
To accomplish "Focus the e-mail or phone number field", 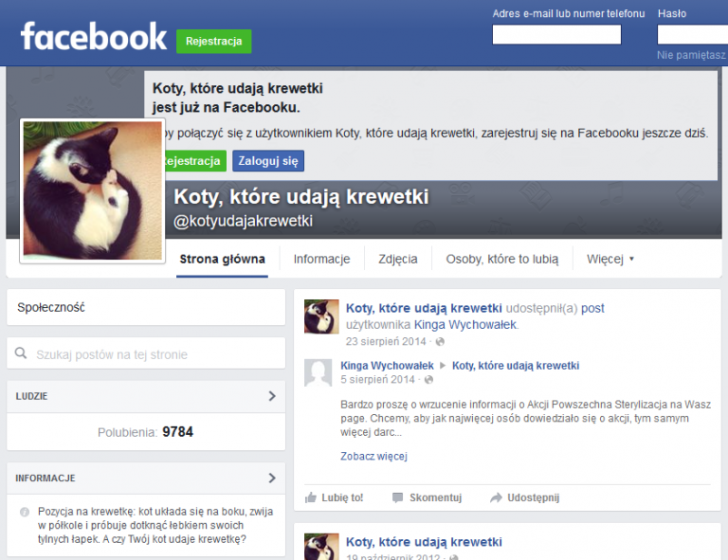I will click(x=556, y=35).
